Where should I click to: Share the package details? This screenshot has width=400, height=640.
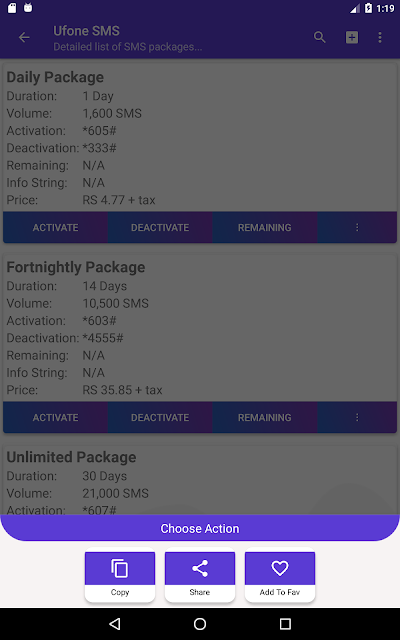200,575
